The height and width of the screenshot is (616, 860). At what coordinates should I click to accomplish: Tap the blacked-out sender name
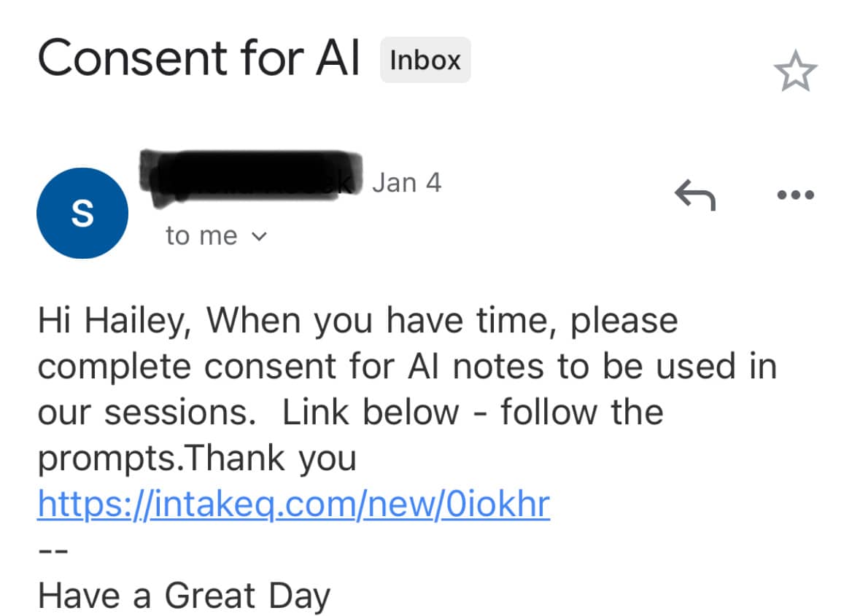(x=251, y=177)
